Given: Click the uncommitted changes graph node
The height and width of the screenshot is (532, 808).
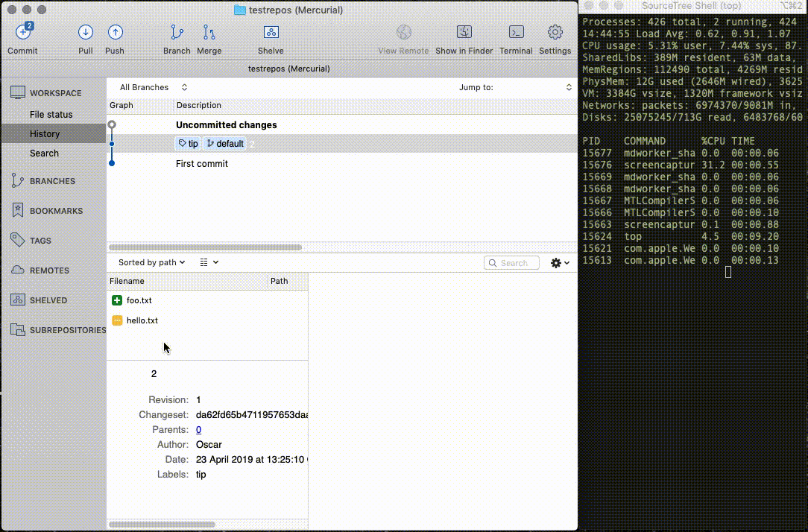Looking at the screenshot, I should (112, 124).
